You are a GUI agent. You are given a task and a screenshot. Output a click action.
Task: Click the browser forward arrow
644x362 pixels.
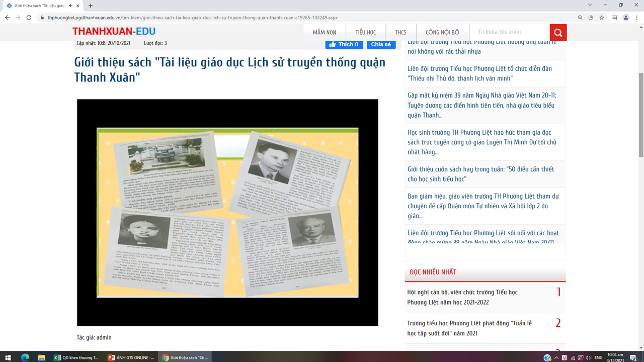pyautogui.click(x=18, y=18)
